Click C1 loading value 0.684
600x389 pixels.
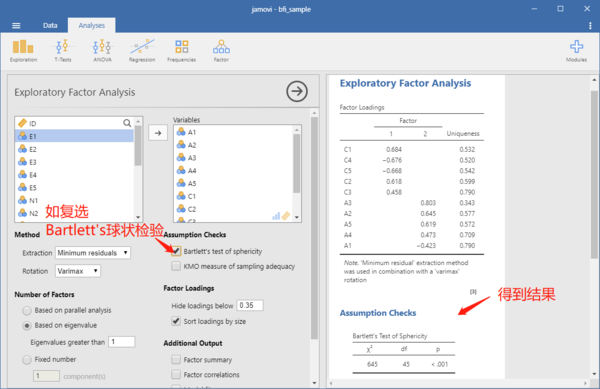tap(394, 150)
